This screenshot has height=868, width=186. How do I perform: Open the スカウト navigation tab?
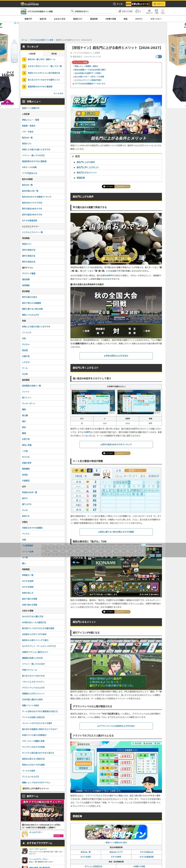pos(139,19)
